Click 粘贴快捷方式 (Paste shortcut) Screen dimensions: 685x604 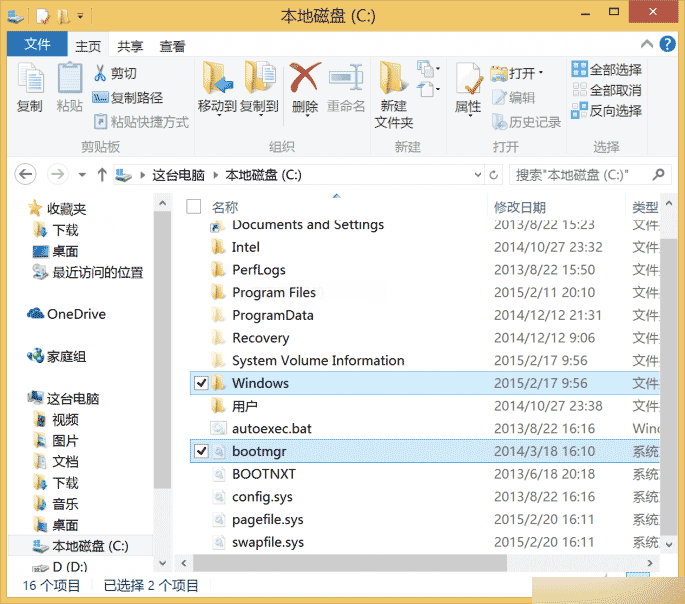(x=142, y=122)
